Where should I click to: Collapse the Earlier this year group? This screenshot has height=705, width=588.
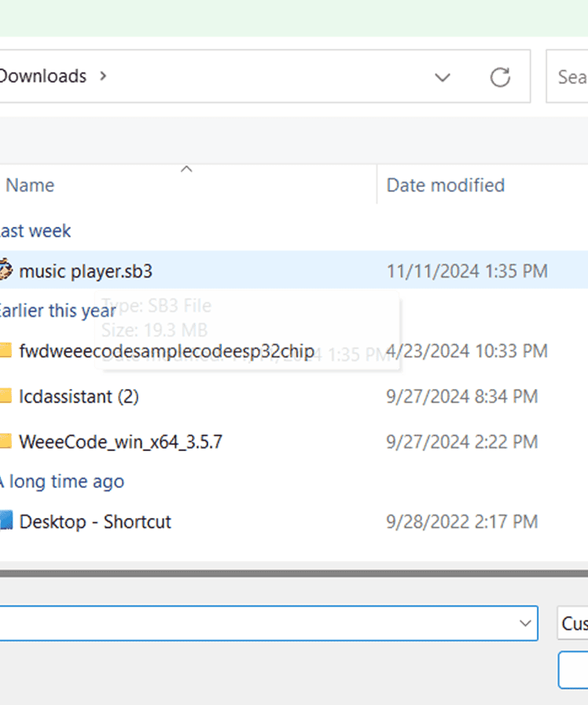[57, 310]
